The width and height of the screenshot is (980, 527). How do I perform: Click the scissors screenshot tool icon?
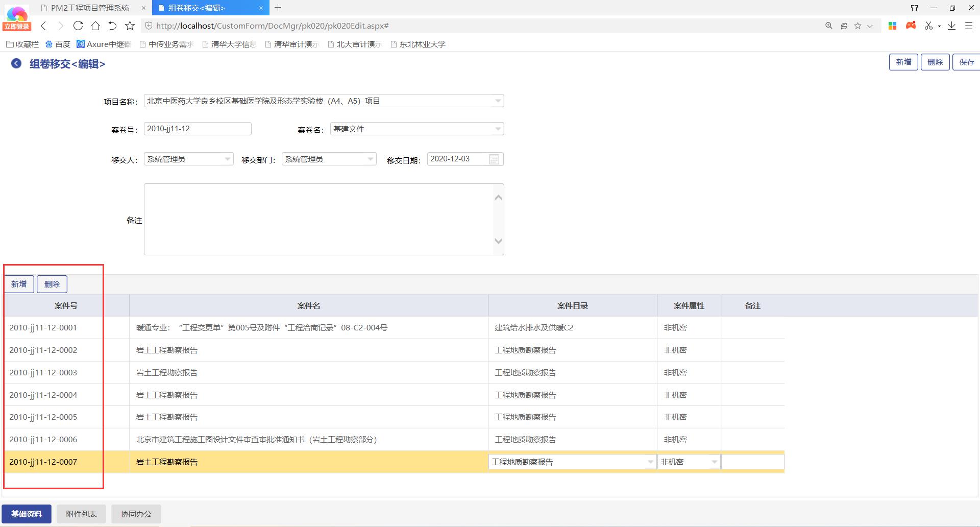click(x=928, y=26)
